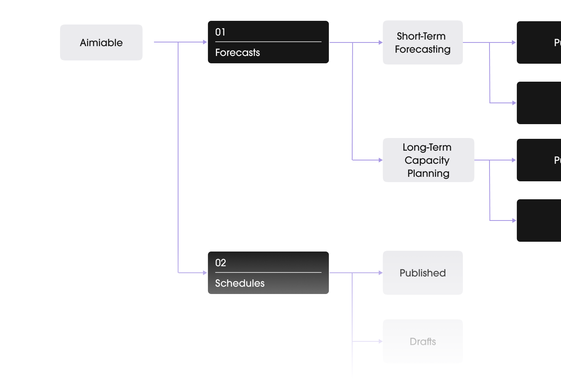Click the arrowhead entering Long-Term Capacity Planning
This screenshot has width=561, height=392.
[x=380, y=160]
